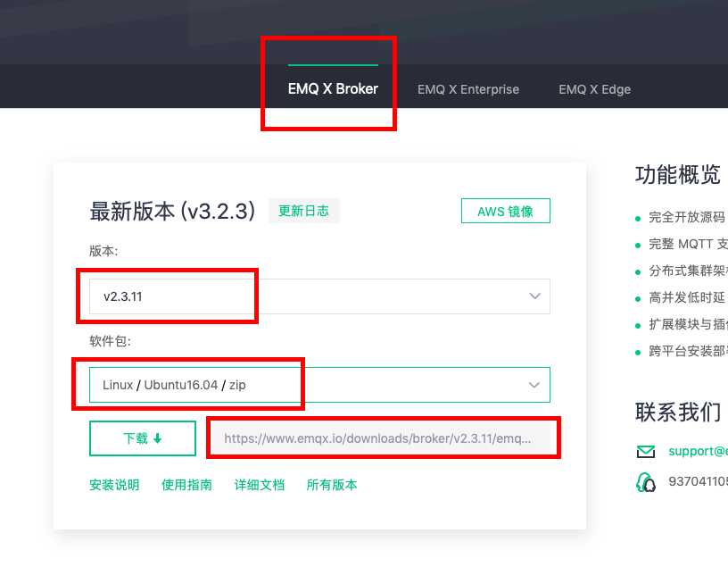Select the 联系我们 heading
Viewport: 728px width, 567px height.
click(678, 412)
